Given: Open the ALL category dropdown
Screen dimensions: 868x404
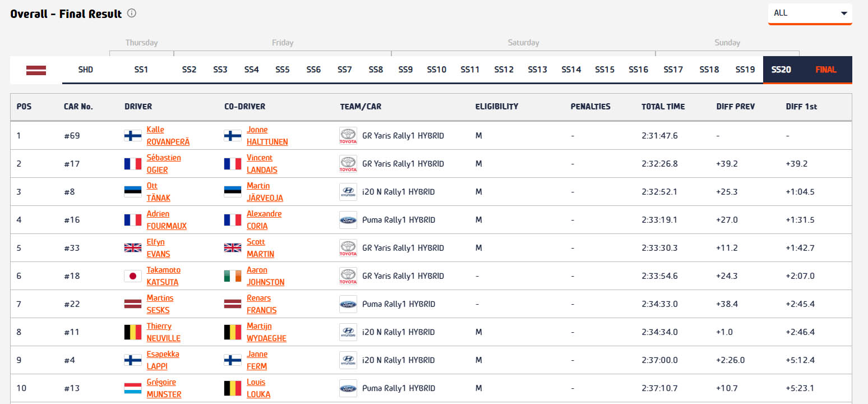Looking at the screenshot, I should 810,14.
